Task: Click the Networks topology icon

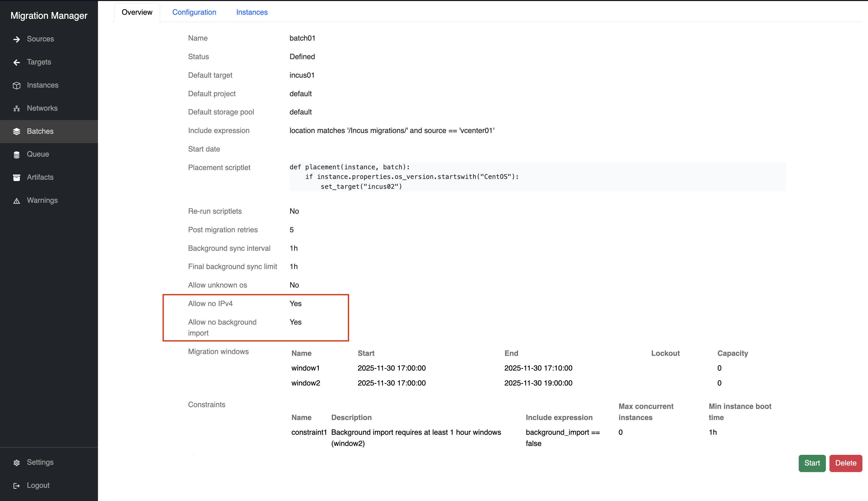Action: point(16,108)
